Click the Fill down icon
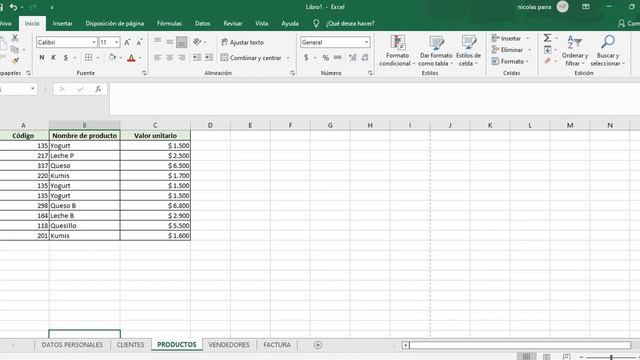 click(x=548, y=50)
